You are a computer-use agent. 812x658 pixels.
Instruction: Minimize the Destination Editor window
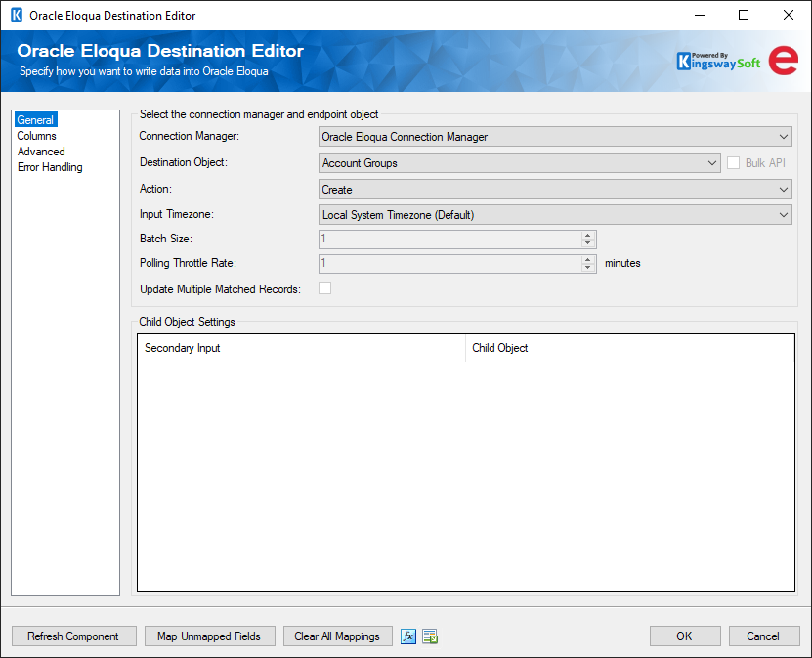700,15
